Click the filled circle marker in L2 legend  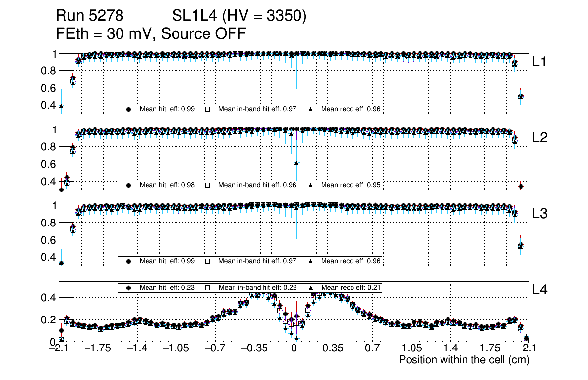pyautogui.click(x=128, y=185)
